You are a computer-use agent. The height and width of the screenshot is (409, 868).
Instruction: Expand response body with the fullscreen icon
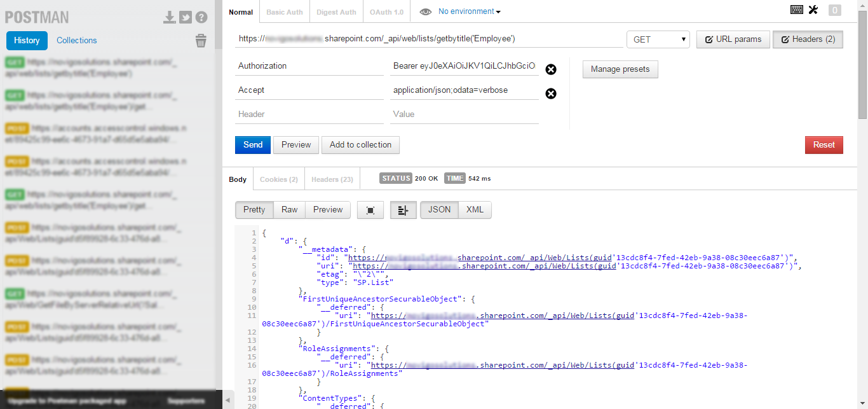370,209
